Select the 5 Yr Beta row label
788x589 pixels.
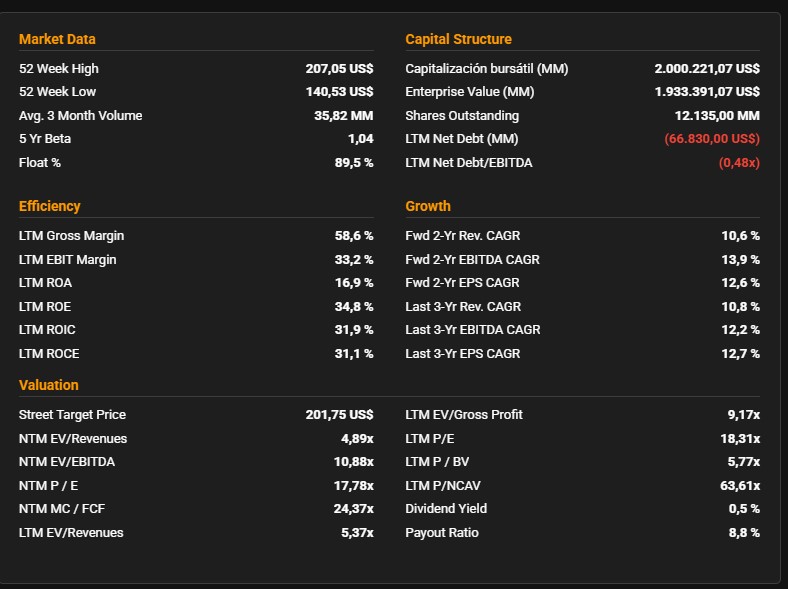pos(45,139)
